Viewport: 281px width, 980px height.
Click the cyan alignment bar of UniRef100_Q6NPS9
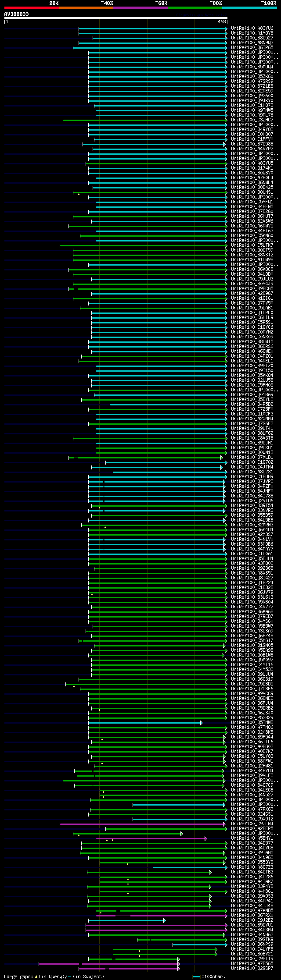[200, 944]
